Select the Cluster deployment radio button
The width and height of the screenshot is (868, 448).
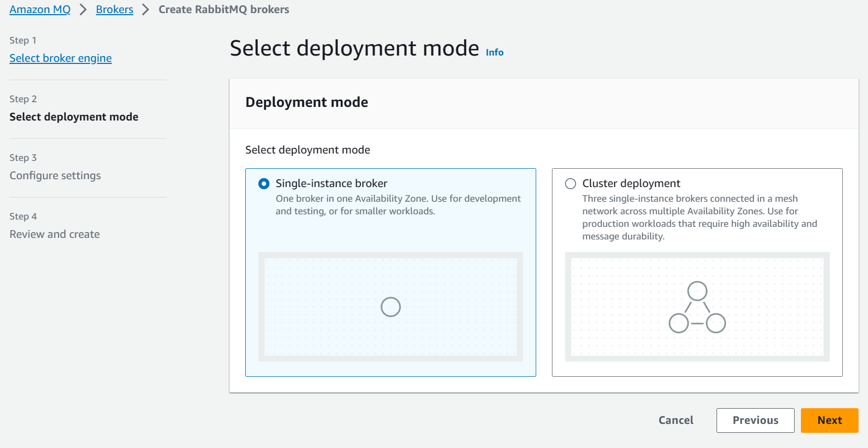pos(570,183)
